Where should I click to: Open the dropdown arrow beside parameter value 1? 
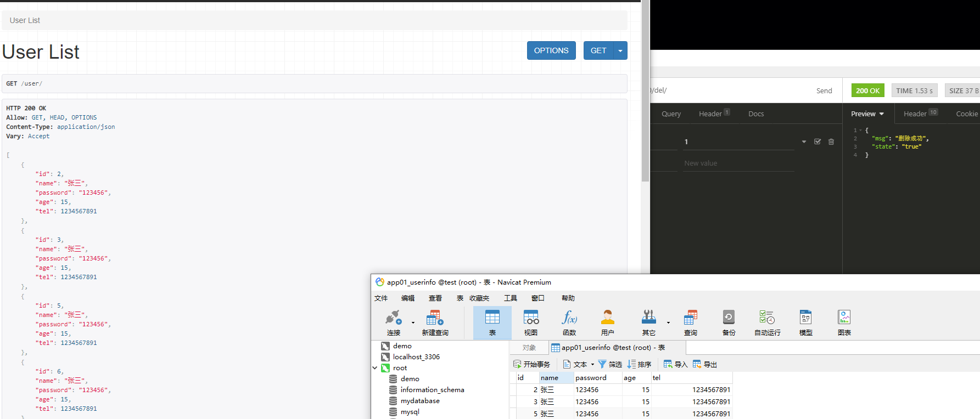[804, 141]
